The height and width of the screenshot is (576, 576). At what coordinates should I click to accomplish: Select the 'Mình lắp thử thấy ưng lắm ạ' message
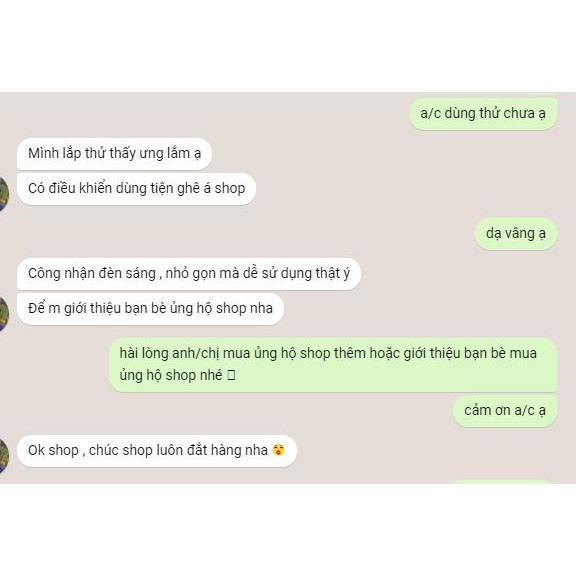[114, 154]
